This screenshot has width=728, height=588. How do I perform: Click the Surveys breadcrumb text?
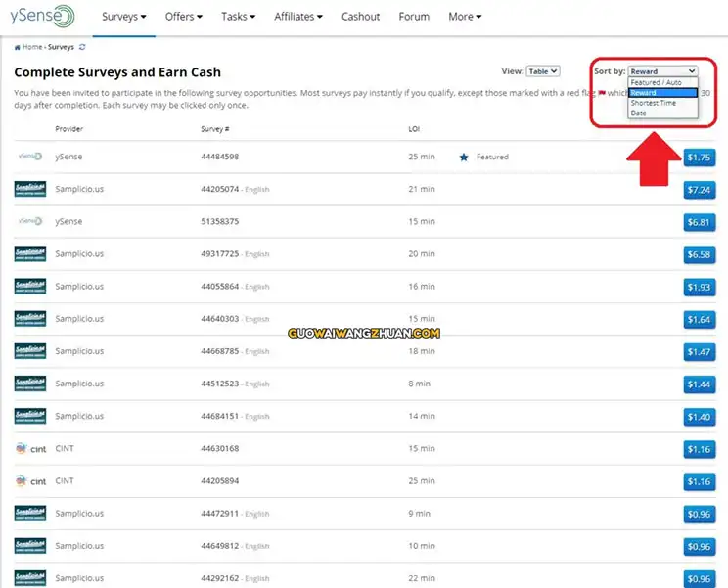61,47
